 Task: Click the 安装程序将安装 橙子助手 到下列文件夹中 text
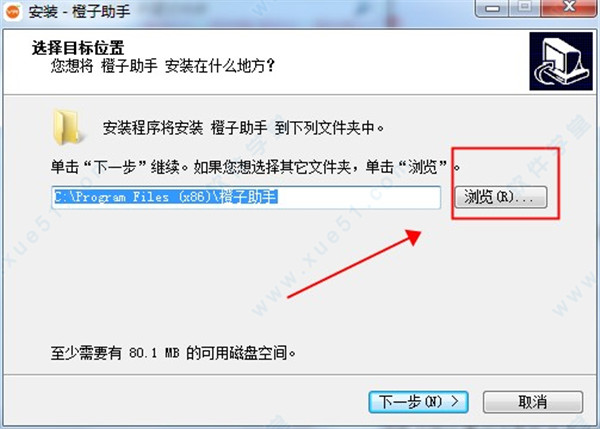[x=243, y=128]
